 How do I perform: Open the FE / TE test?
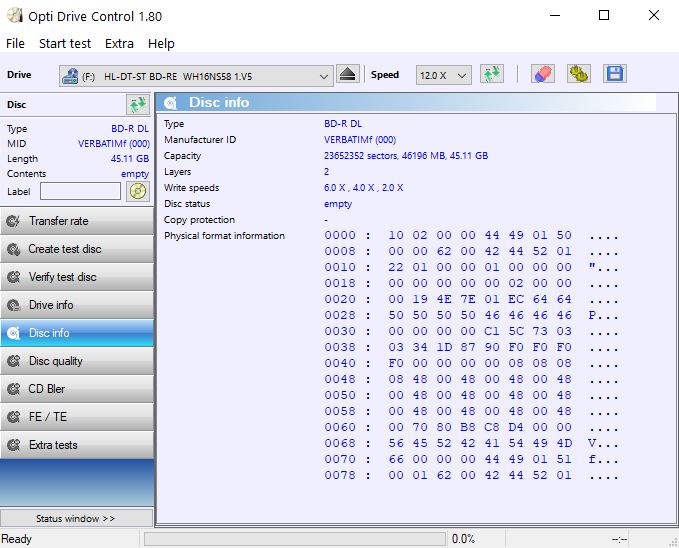[77, 417]
